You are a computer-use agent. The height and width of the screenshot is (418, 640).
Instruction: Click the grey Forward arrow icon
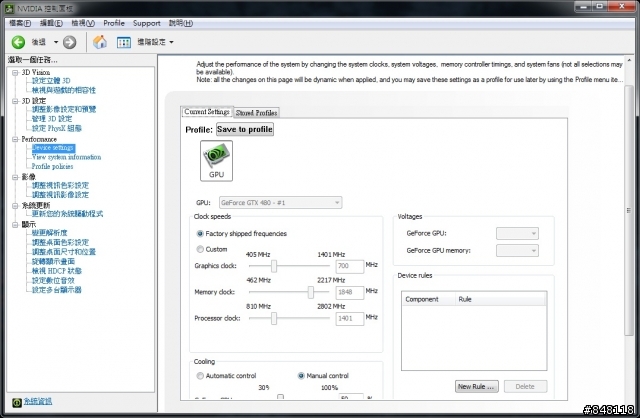pos(69,42)
